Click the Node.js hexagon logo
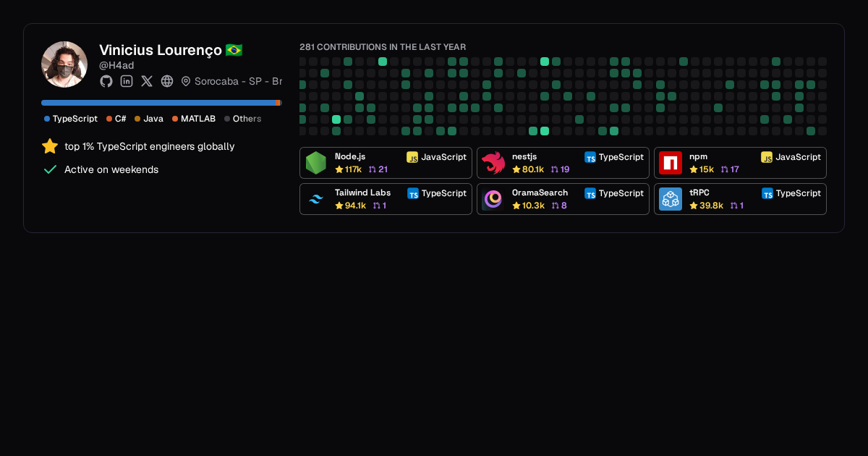 point(316,163)
